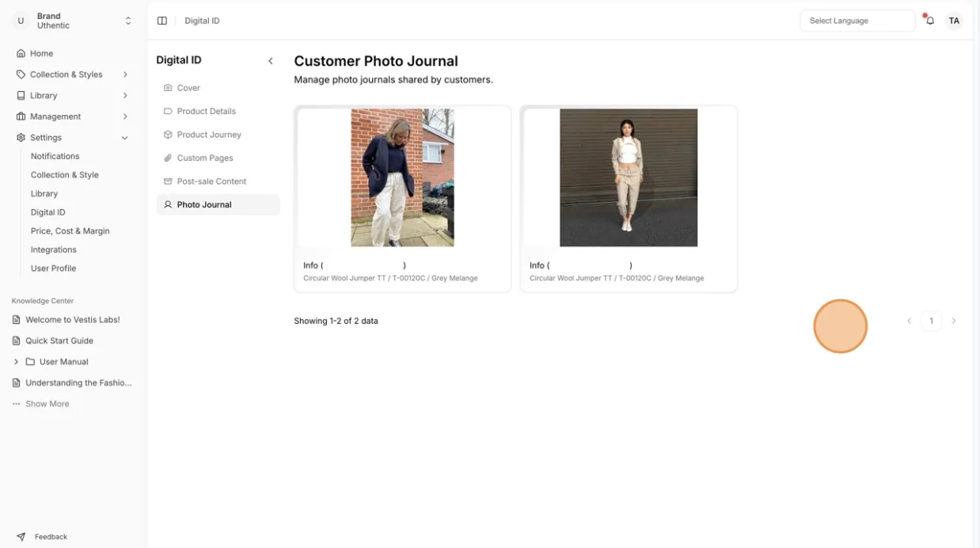Image resolution: width=980 pixels, height=548 pixels.
Task: Click the Collection & Styles tag icon
Action: coord(21,74)
